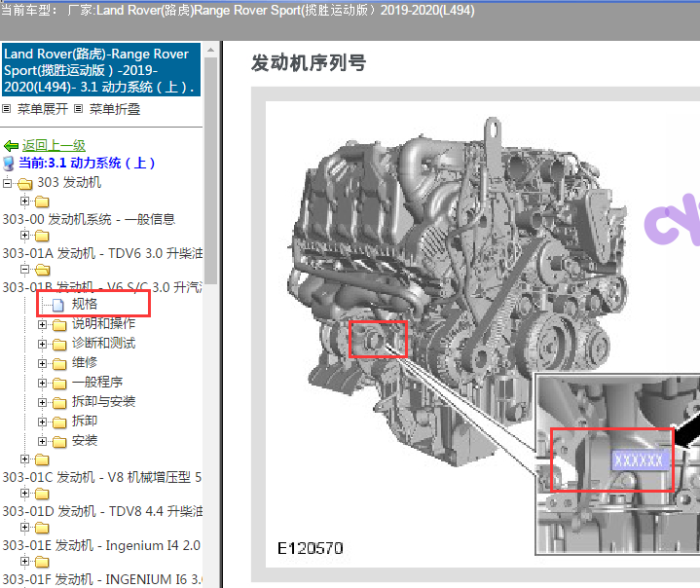Expand the 说明和操作 folder
This screenshot has width=700, height=588.
pos(43,324)
